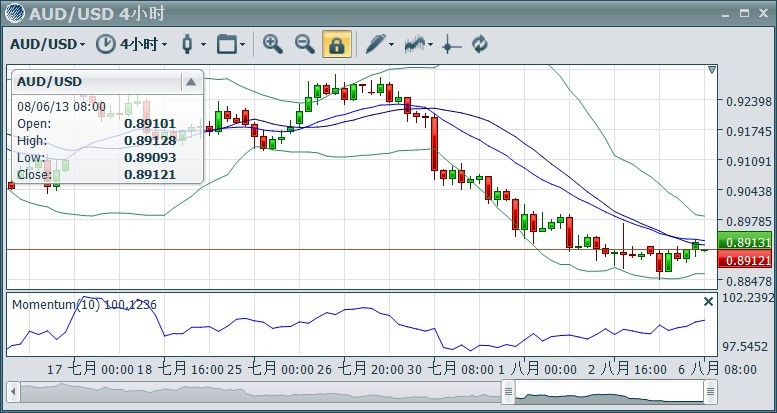Click the 0.92398 price axis label
This screenshot has height=413, width=777.
[x=748, y=102]
